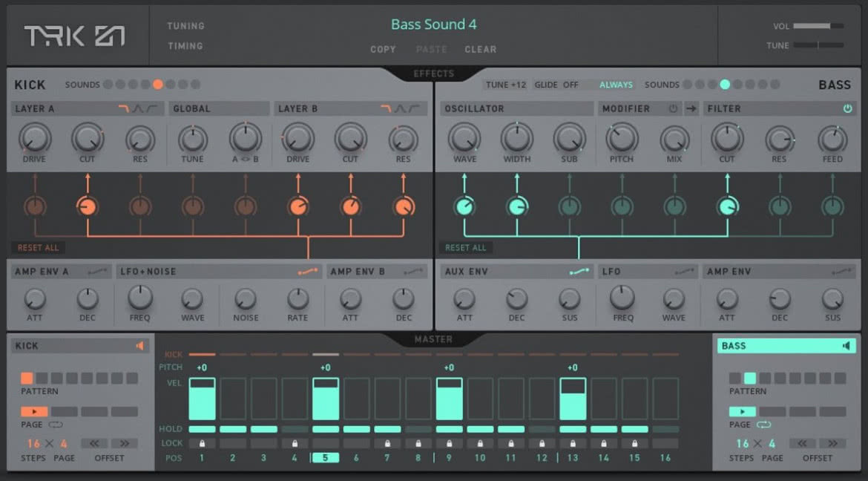Click the TUNE +12 button
Screen dimensions: 868x481
(506, 85)
